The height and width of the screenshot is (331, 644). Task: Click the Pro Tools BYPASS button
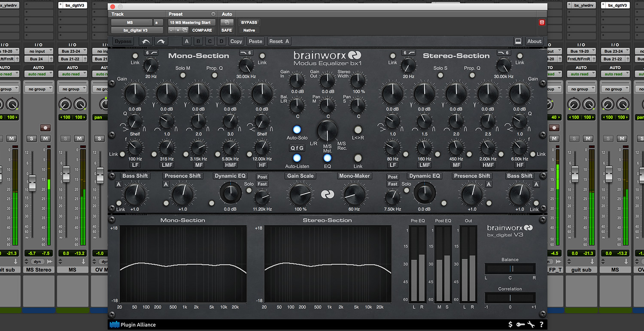[x=249, y=22]
